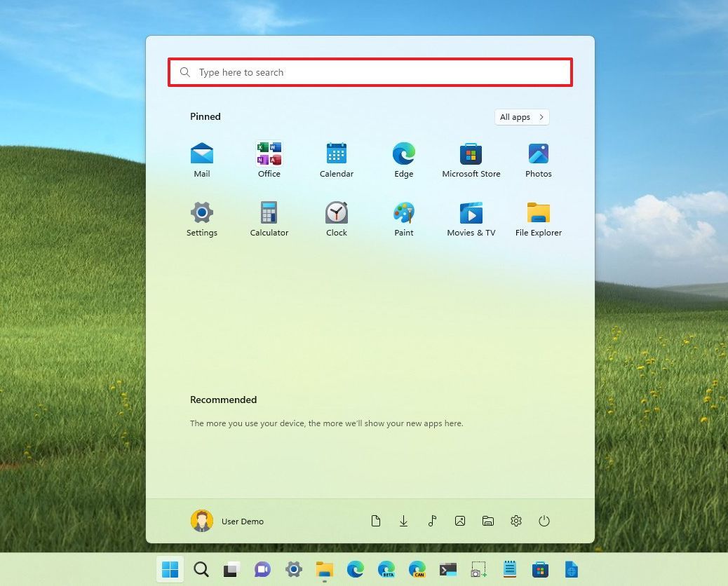728x586 pixels.
Task: Click the Power button in the Start menu
Action: click(544, 521)
